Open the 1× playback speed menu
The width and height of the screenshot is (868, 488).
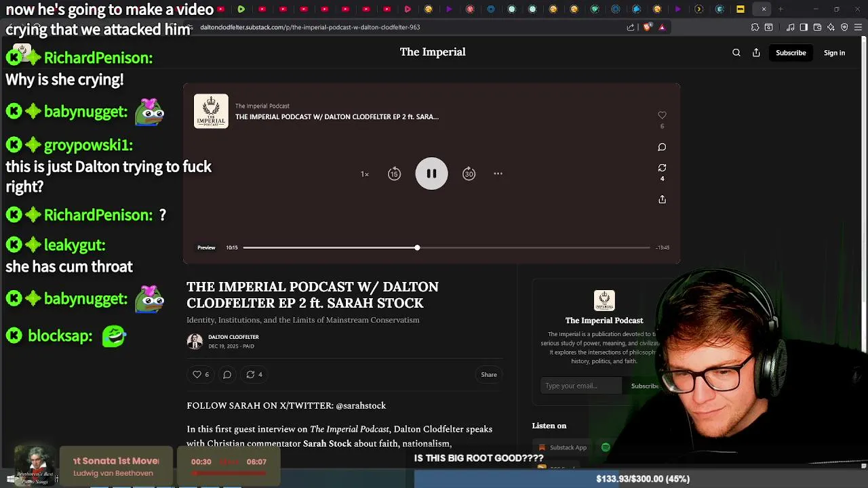tap(365, 174)
